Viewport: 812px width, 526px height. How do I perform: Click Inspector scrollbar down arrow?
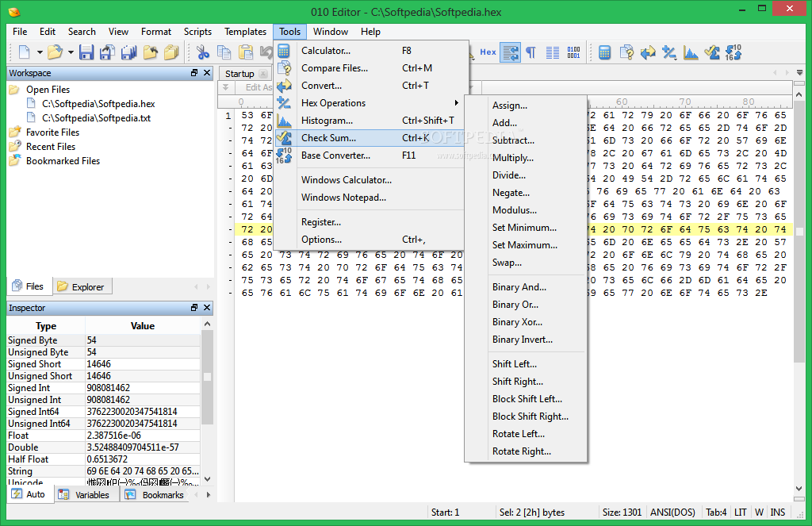[x=207, y=479]
